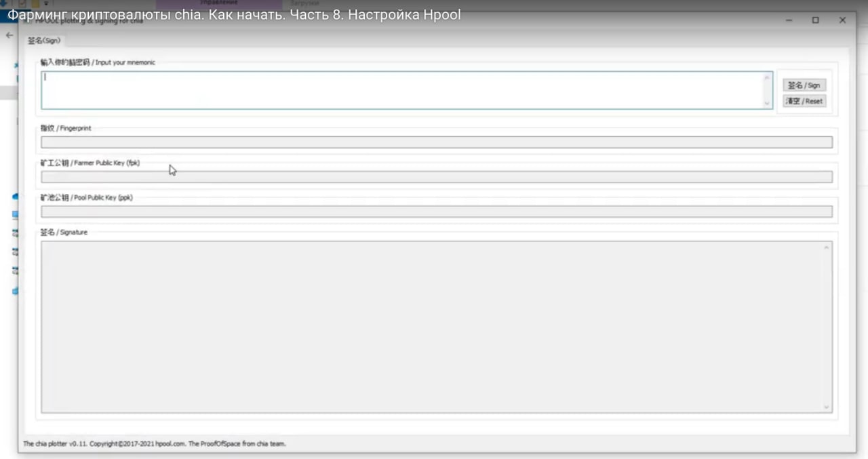Click Signature area scrollbar down arrow
868x459 pixels.
(x=827, y=407)
